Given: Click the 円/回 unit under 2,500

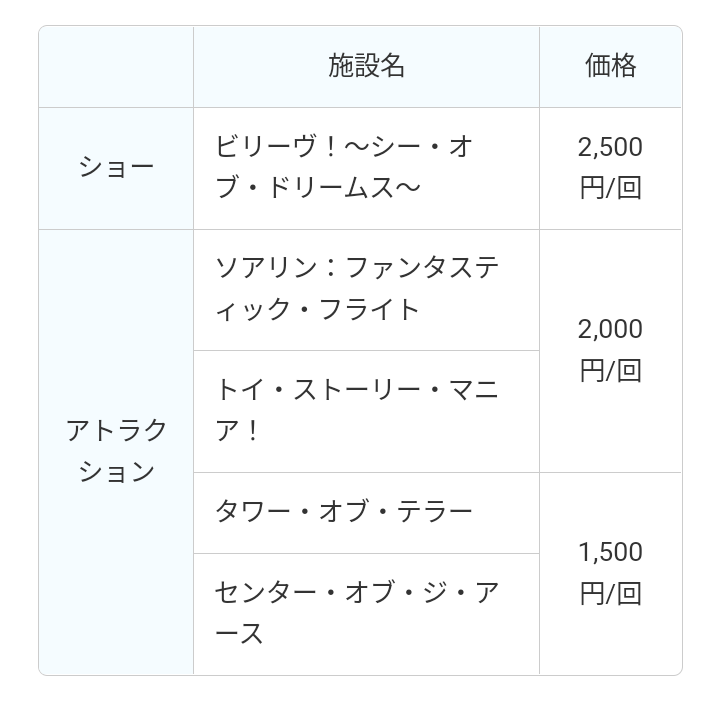Looking at the screenshot, I should coord(610,188).
